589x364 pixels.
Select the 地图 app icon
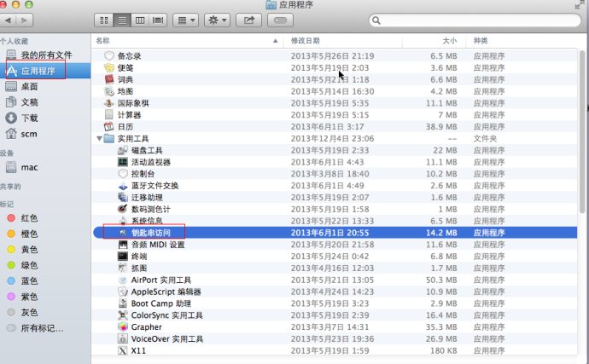pyautogui.click(x=109, y=91)
